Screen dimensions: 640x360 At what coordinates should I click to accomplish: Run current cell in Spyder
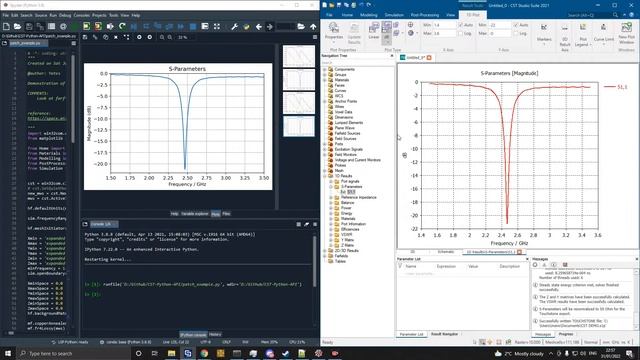click(x=87, y=27)
